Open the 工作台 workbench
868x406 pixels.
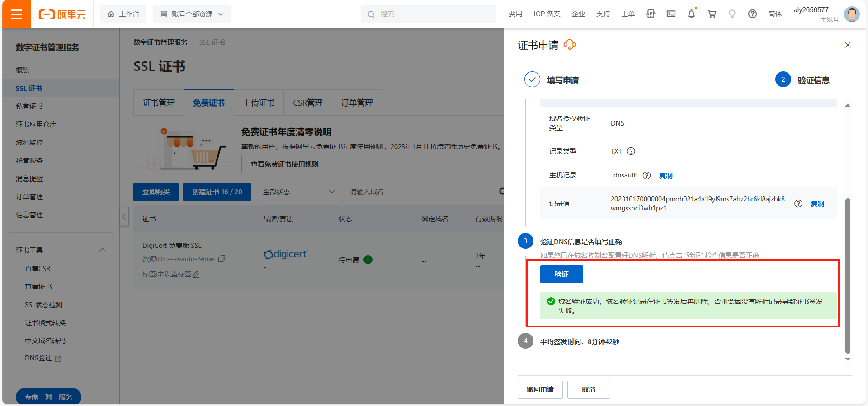pos(123,14)
